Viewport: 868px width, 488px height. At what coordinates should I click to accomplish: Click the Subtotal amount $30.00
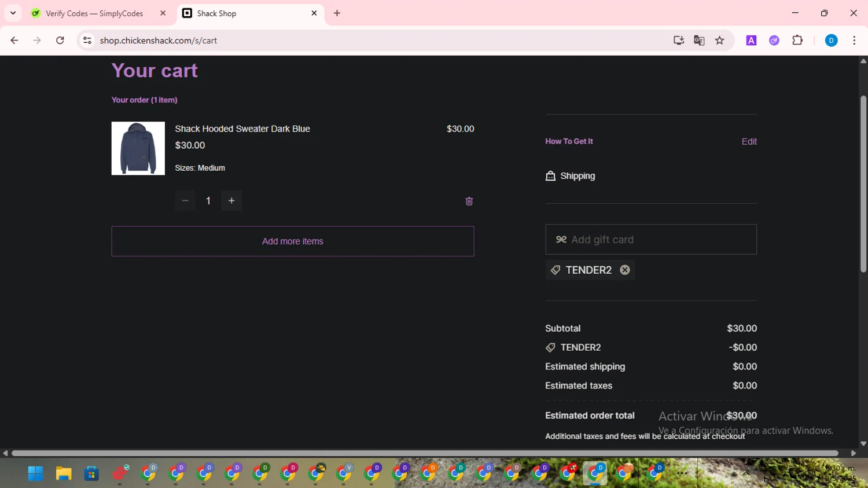click(742, 328)
